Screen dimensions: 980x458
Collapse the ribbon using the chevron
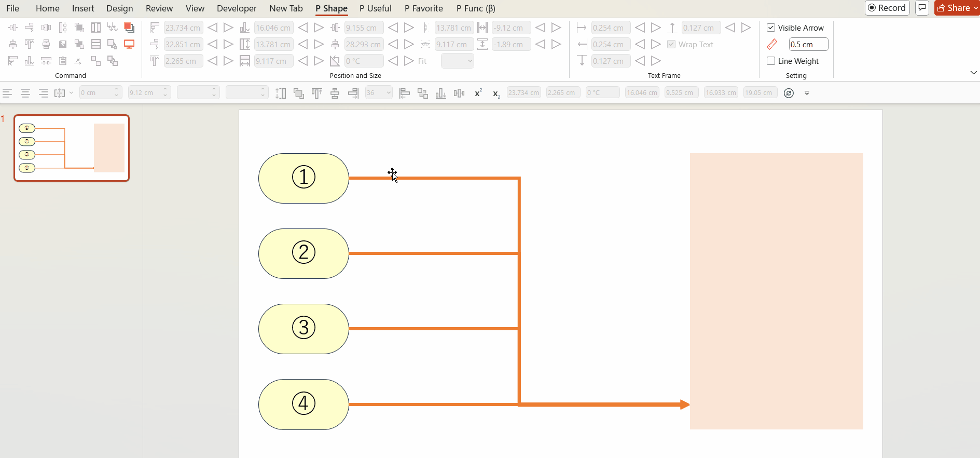pos(973,73)
